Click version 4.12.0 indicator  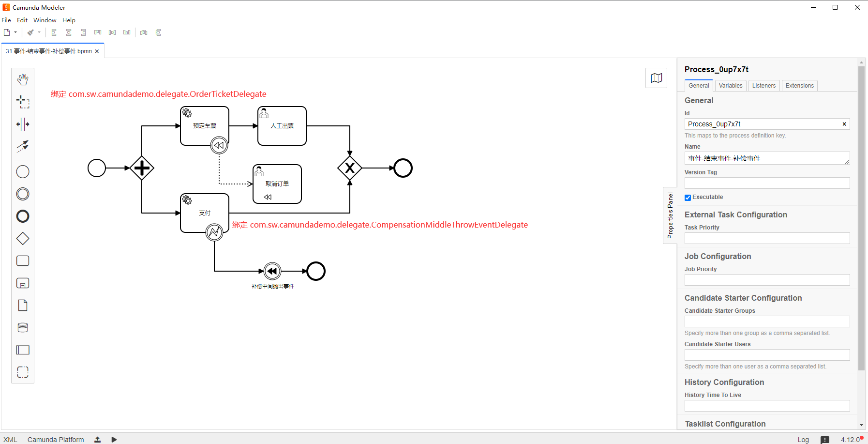(x=852, y=440)
